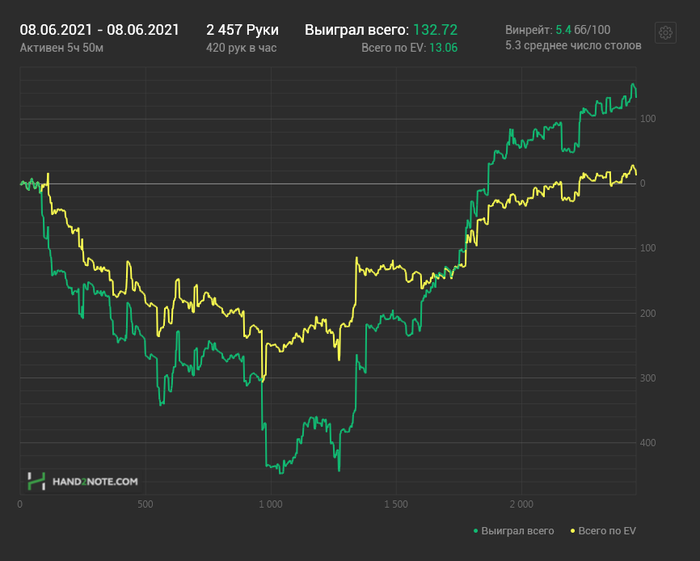Click the x-axis label 2 000
This screenshot has width=700, height=561.
[521, 504]
